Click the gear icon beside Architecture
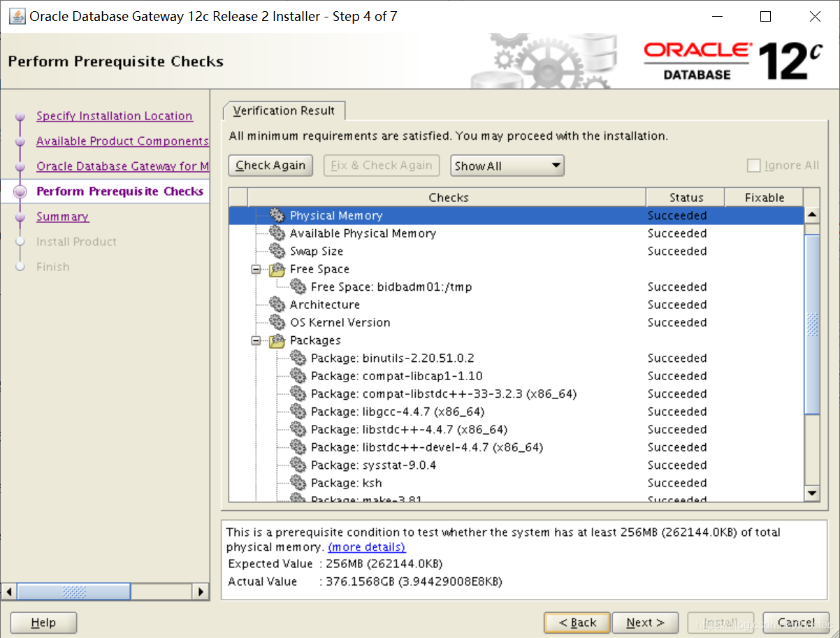Viewport: 840px width, 638px height. (277, 305)
